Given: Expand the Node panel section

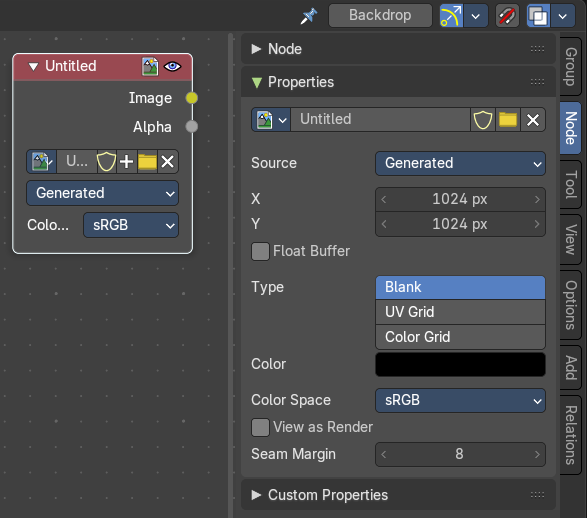Looking at the screenshot, I should point(256,49).
